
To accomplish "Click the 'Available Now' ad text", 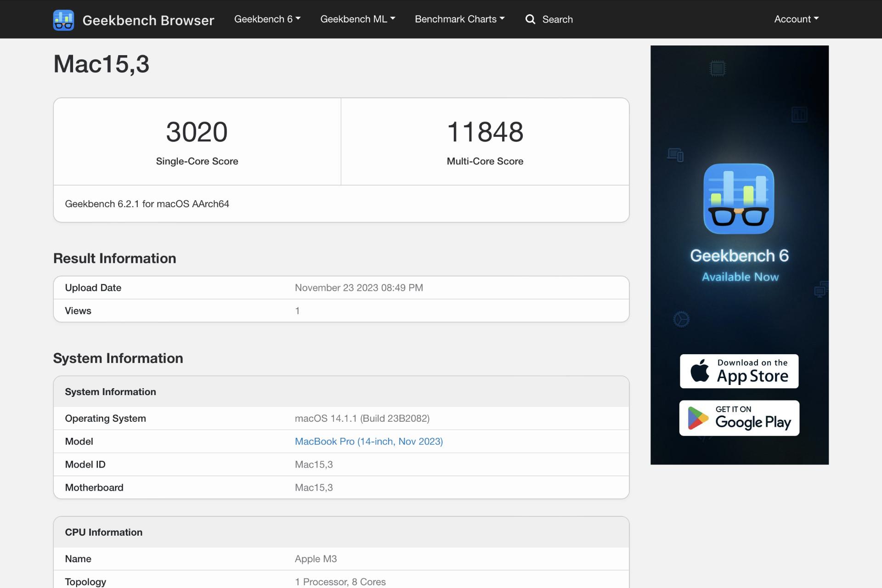I will pyautogui.click(x=740, y=277).
